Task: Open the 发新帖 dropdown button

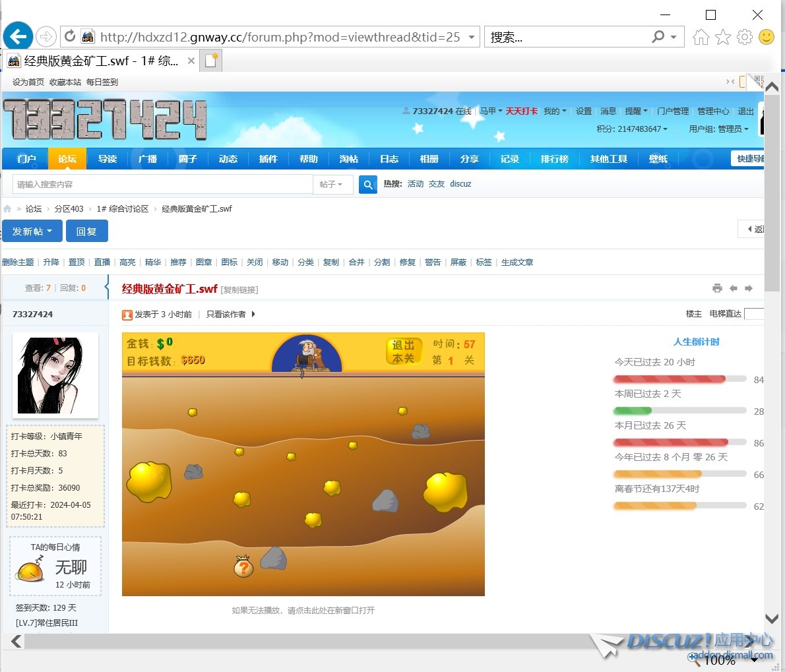Action: 32,231
